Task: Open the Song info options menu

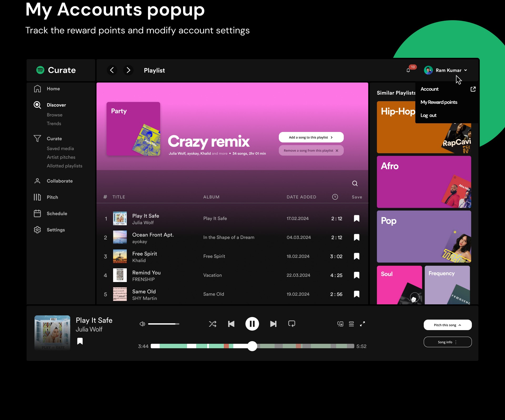Action: (447, 342)
